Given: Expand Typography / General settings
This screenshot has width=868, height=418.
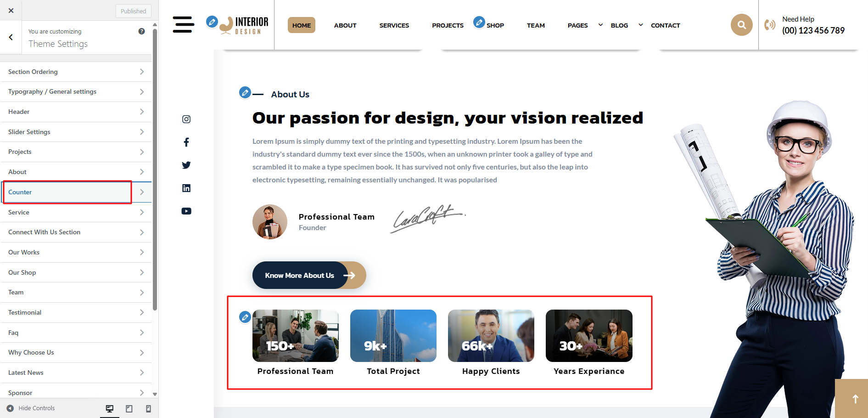Looking at the screenshot, I should [x=76, y=92].
